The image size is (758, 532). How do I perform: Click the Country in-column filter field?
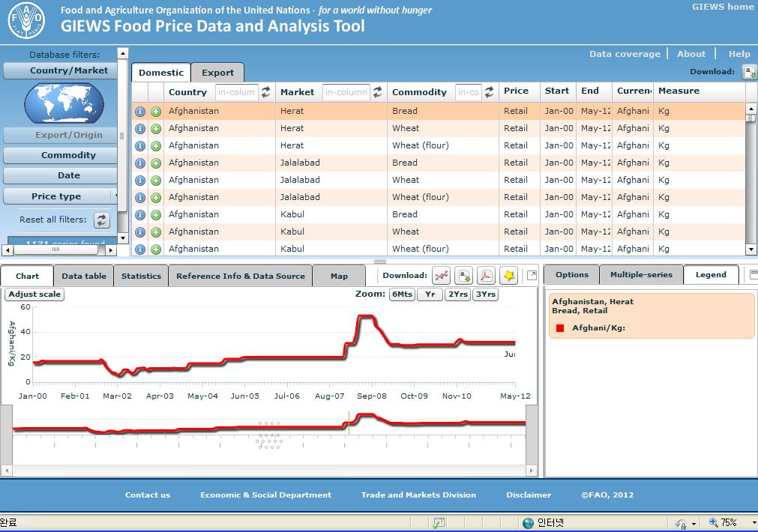point(237,92)
